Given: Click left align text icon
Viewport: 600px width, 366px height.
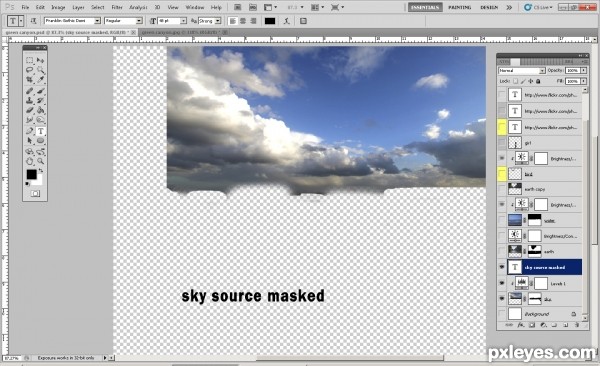Looking at the screenshot, I should pos(233,21).
